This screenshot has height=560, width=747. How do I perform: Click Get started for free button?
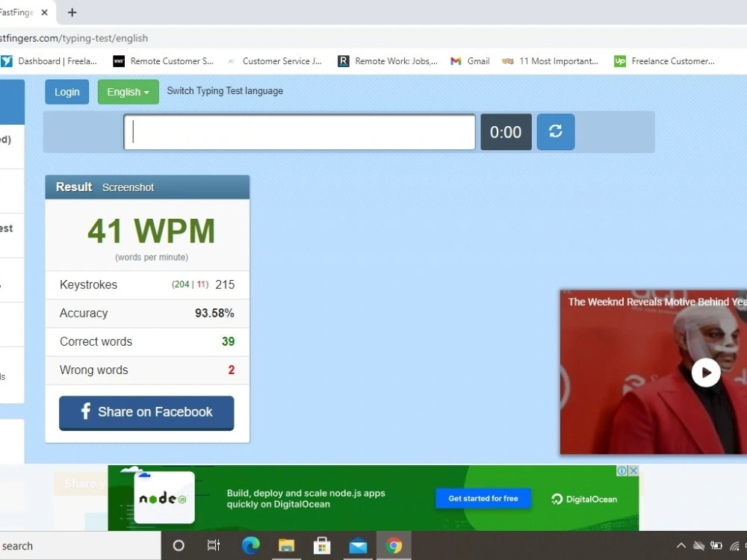coord(483,499)
